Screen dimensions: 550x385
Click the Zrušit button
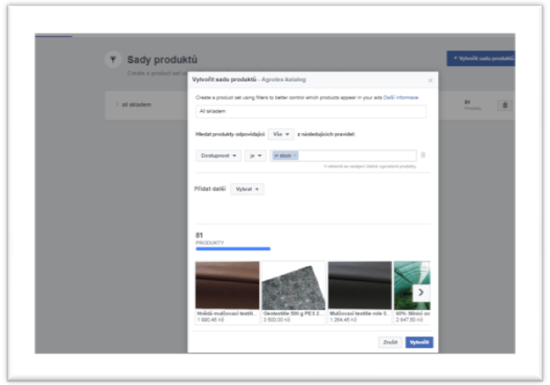[390, 342]
